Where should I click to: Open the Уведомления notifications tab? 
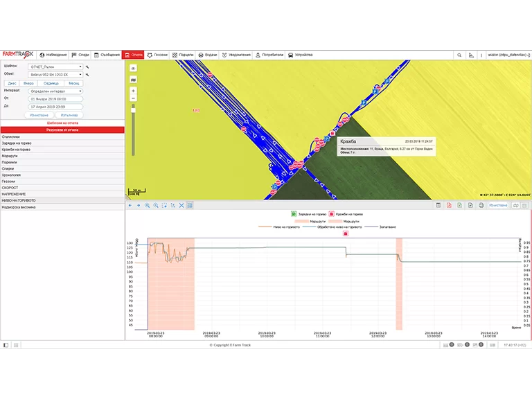(x=236, y=55)
